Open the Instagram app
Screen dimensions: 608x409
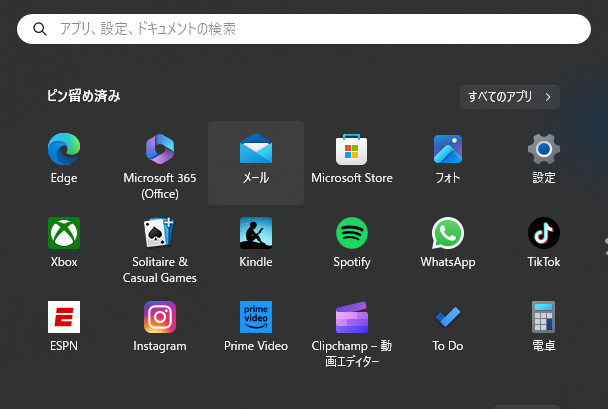pyautogui.click(x=160, y=317)
